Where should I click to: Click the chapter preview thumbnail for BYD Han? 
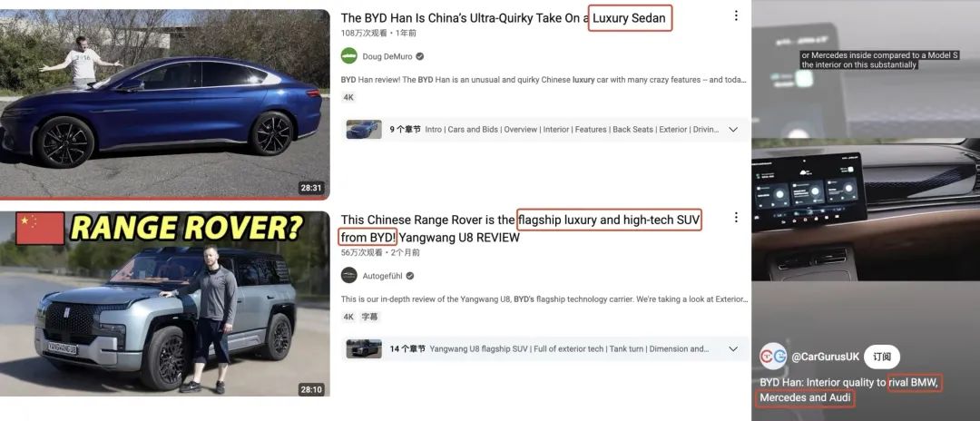(364, 130)
